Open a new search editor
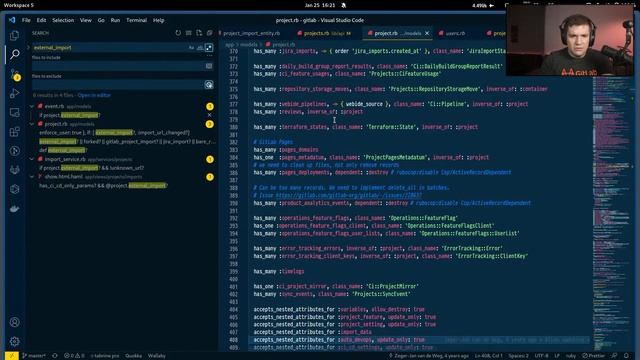The image size is (640, 360). pos(199,33)
